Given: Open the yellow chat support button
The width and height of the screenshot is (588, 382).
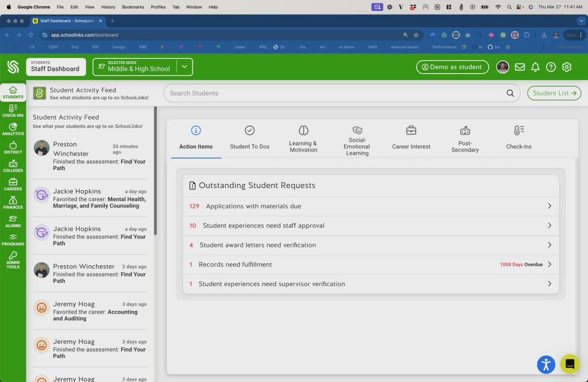Looking at the screenshot, I should pos(570,364).
